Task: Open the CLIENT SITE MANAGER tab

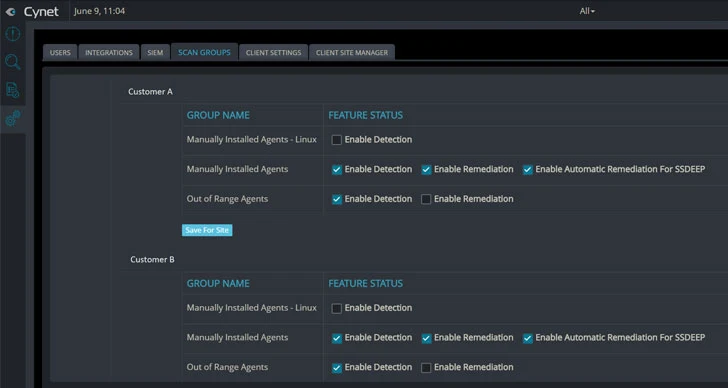Action: pos(352,52)
